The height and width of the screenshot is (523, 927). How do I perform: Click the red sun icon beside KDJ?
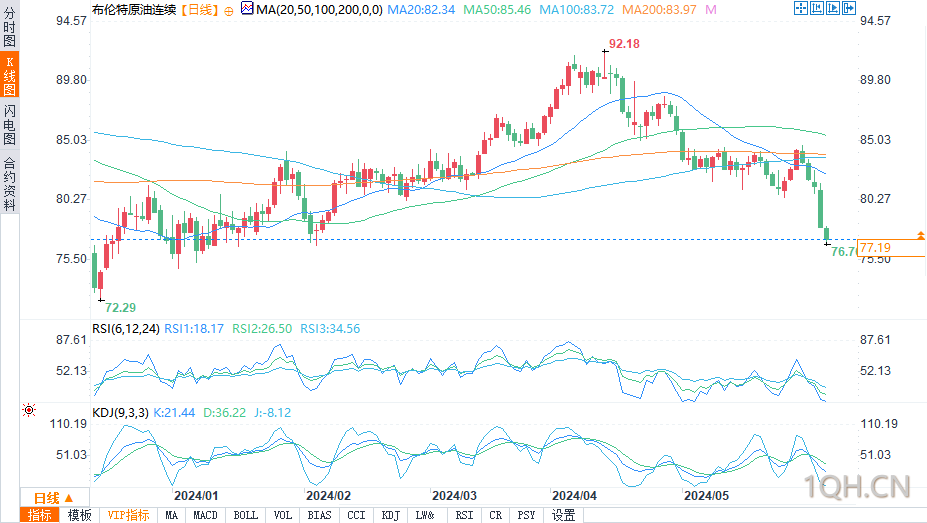(x=29, y=410)
